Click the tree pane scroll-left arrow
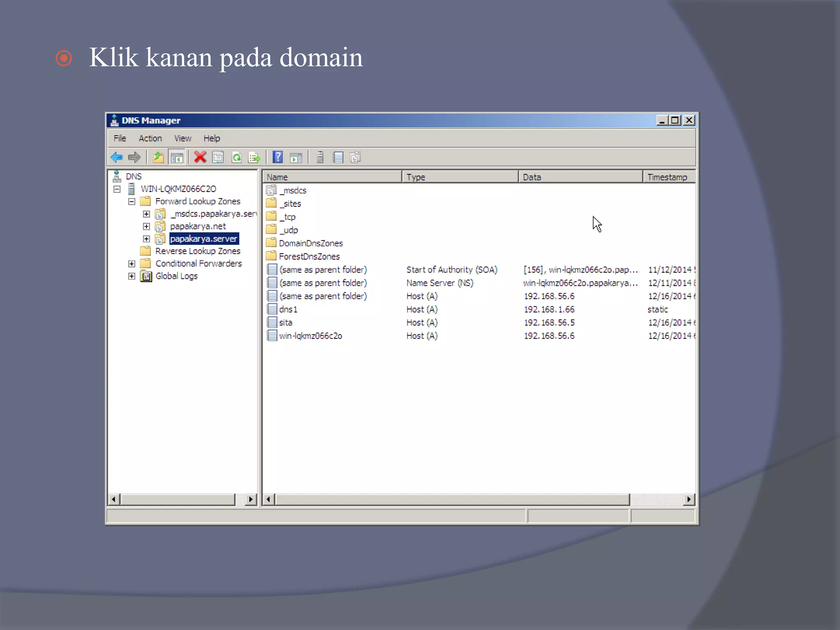Image resolution: width=840 pixels, height=630 pixels. (114, 499)
